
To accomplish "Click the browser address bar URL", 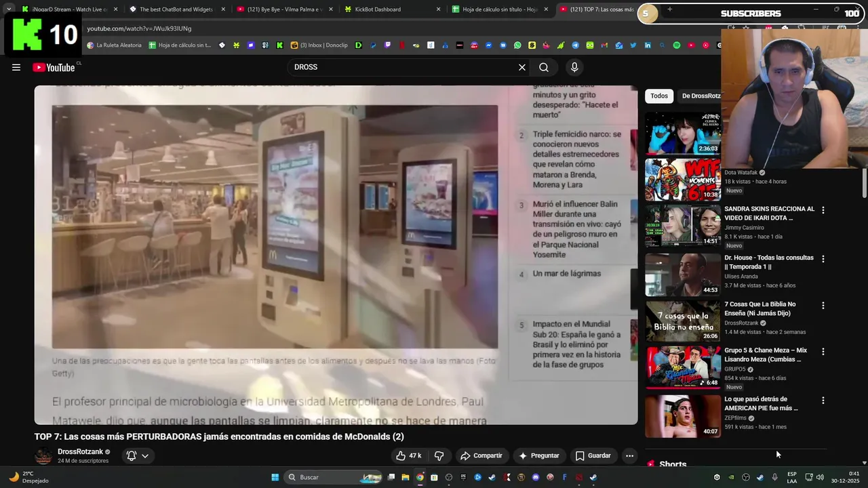I will pos(139,28).
